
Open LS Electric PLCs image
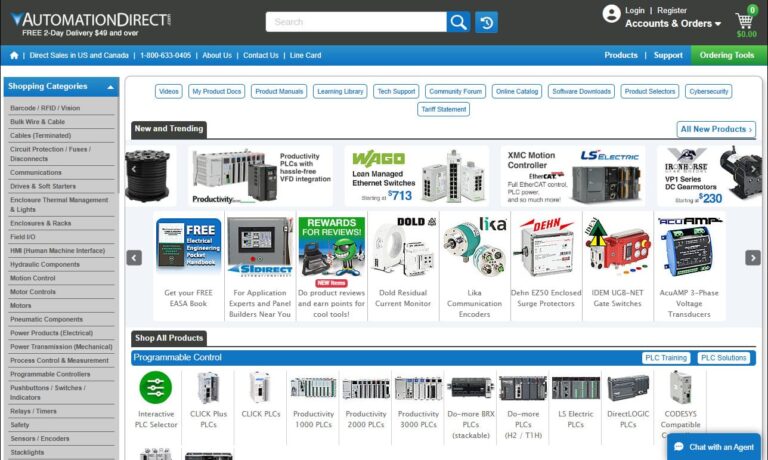pyautogui.click(x=576, y=388)
